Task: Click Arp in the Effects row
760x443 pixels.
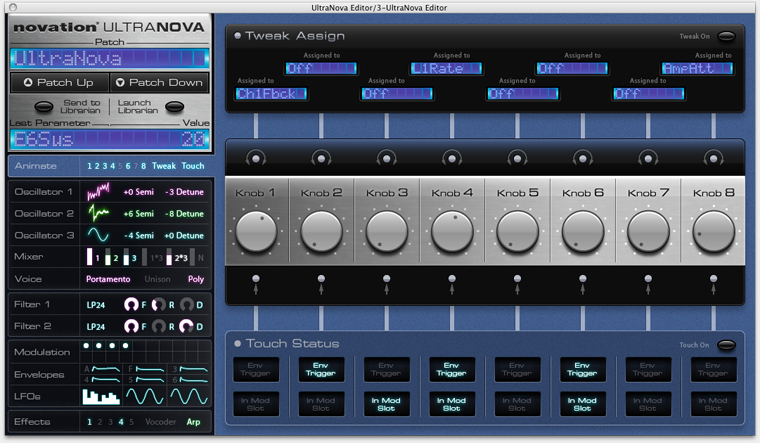Action: click(193, 422)
